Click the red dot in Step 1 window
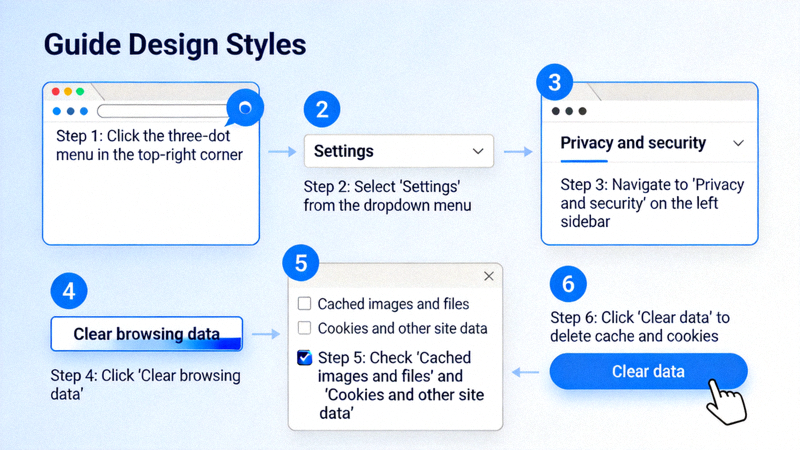This screenshot has width=800, height=450. [x=55, y=91]
